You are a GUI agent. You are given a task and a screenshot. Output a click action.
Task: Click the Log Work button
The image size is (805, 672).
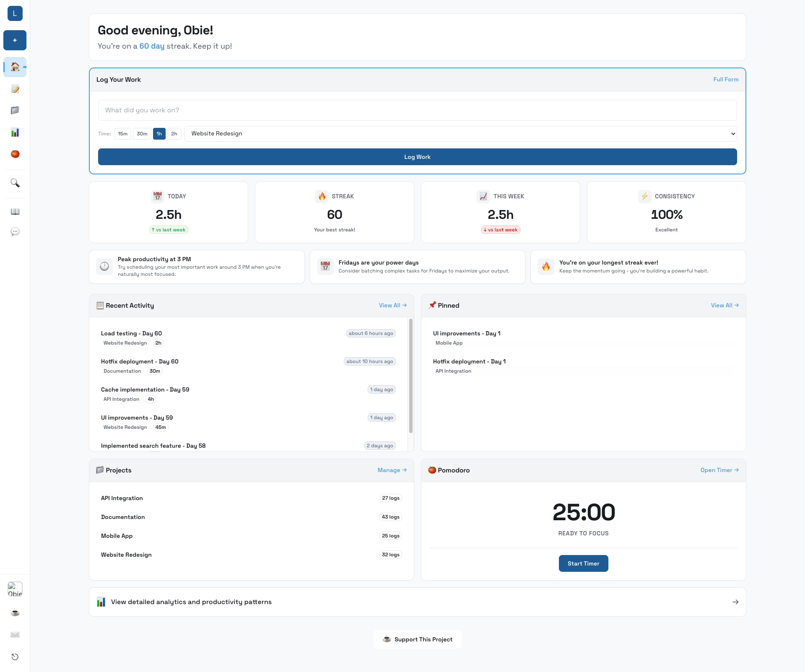point(417,156)
